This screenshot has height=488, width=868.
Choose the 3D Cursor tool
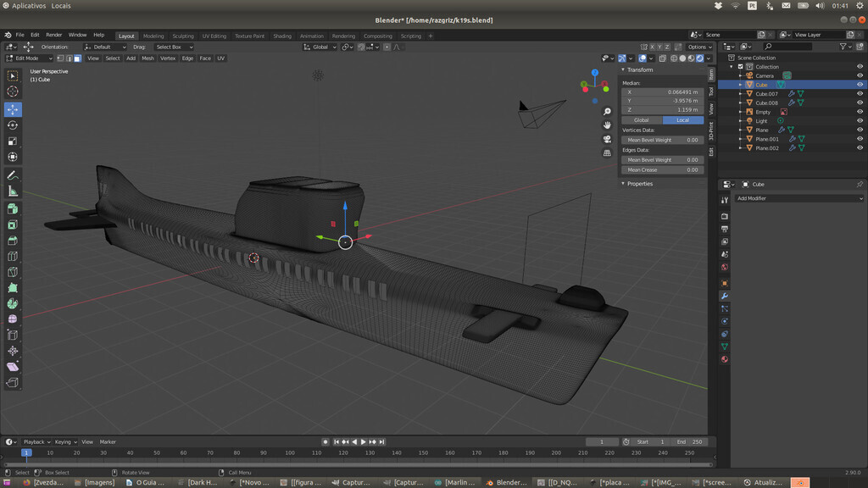point(13,91)
